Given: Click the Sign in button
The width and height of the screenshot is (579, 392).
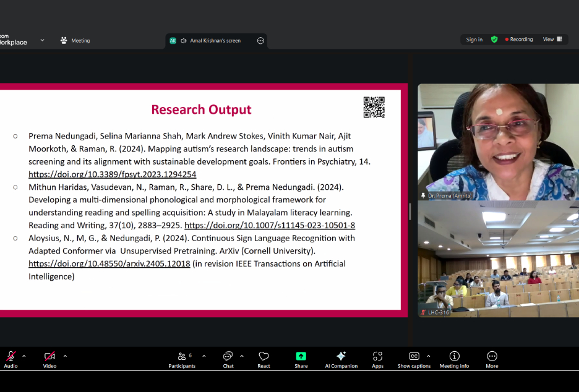Looking at the screenshot, I should [474, 40].
